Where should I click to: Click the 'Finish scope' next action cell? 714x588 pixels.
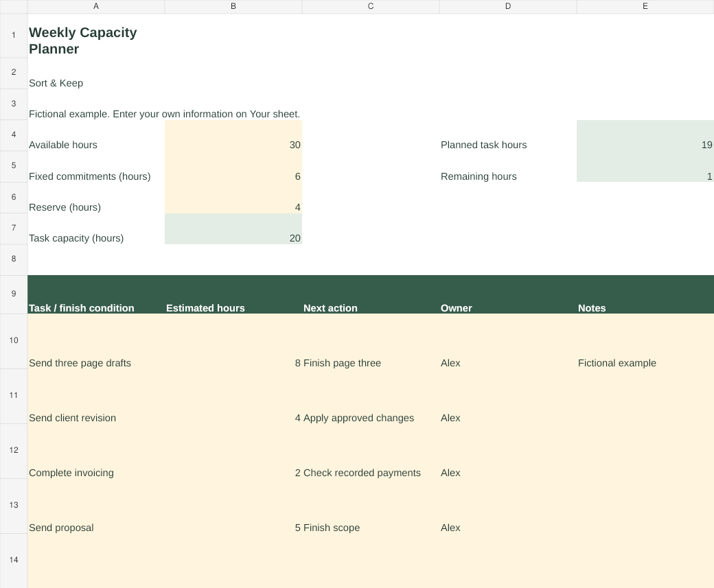click(371, 506)
